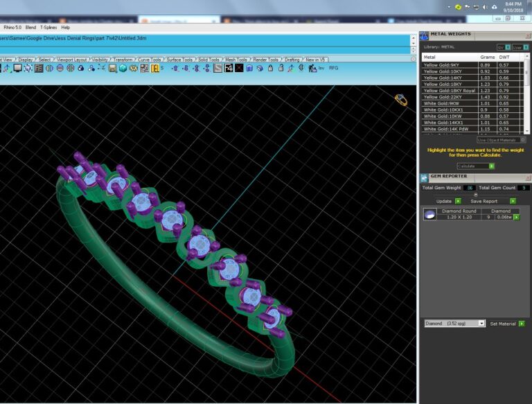Click the open padlock unlock icon
Screen dimensions: 532x404
[x=281, y=68]
